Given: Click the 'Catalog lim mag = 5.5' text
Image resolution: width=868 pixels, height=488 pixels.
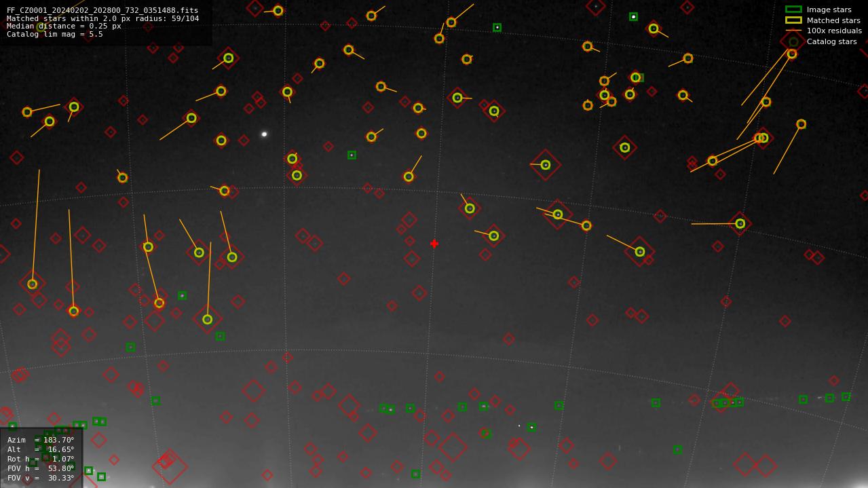Looking at the screenshot, I should [55, 34].
